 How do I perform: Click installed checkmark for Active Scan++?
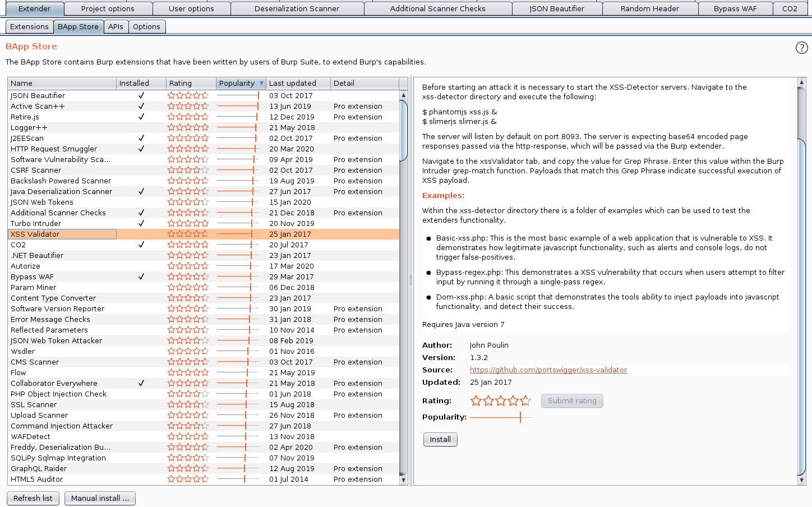141,106
